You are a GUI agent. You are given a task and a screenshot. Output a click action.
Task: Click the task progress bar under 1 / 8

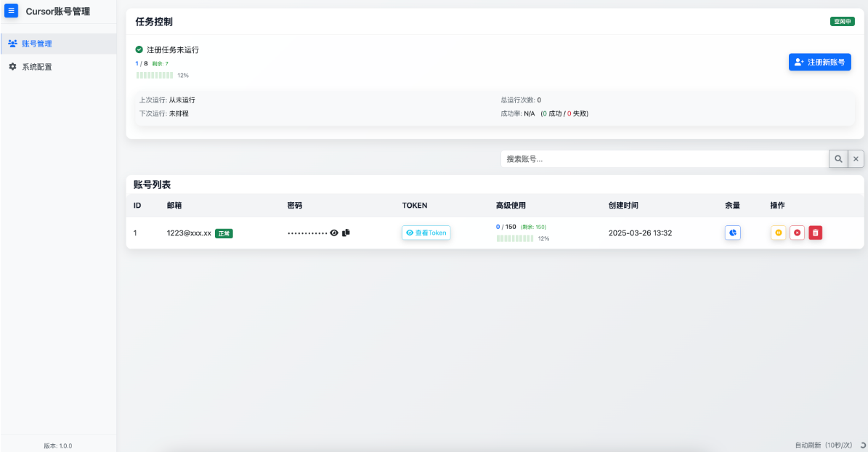[x=155, y=76]
